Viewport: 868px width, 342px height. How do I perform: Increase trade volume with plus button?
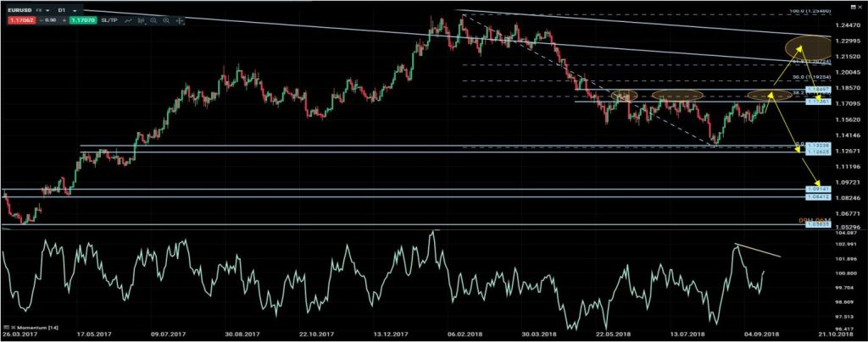coord(64,20)
